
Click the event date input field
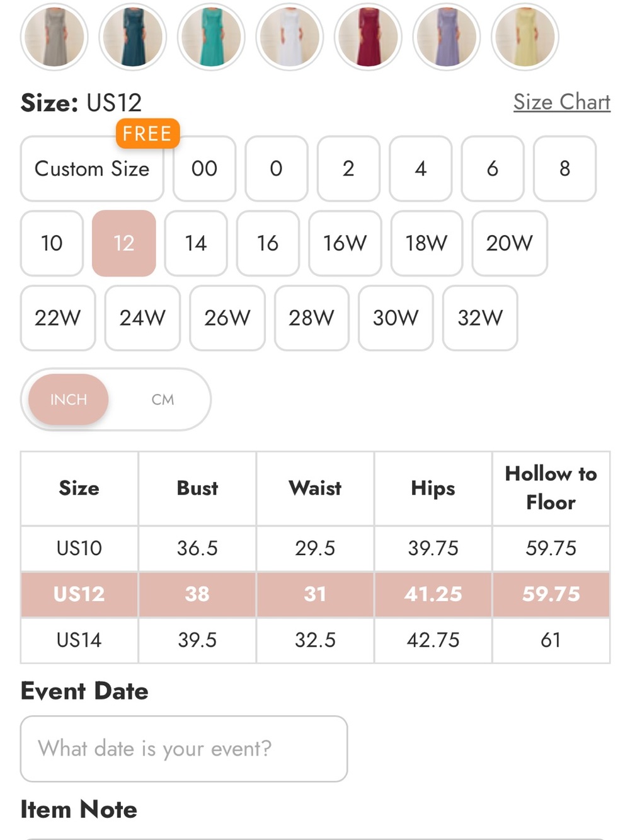coord(184,749)
